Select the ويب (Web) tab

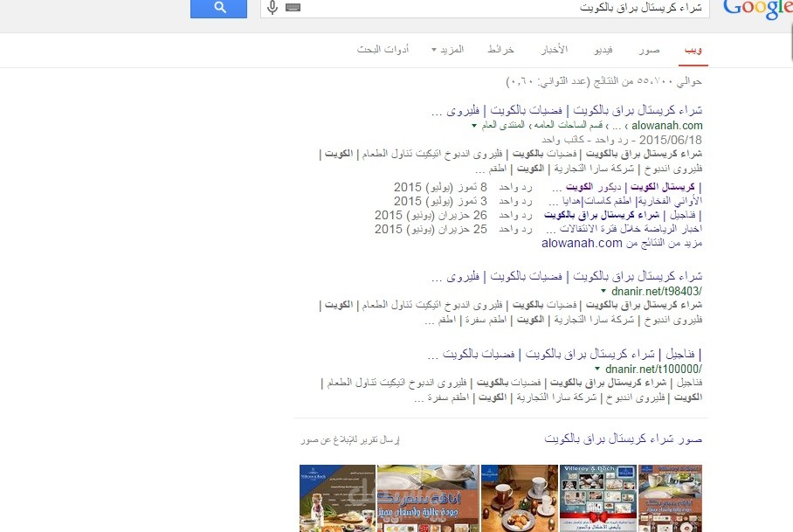[x=693, y=50]
